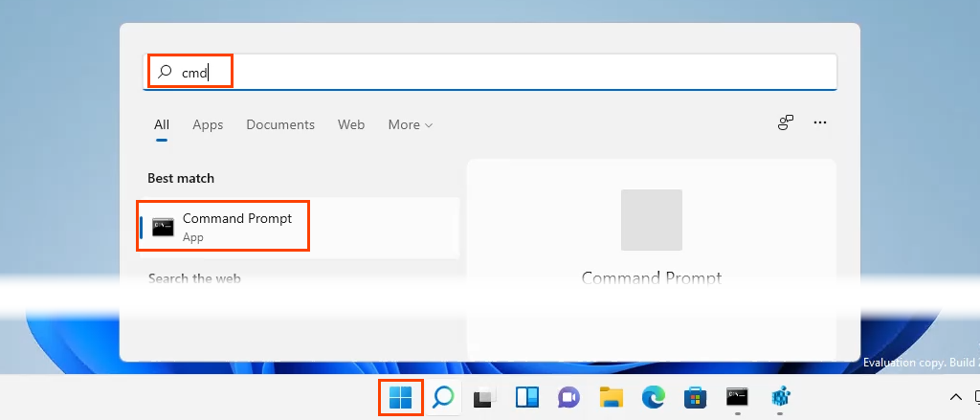Screen dimensions: 980x420
Task: Launch Teams Chat from the taskbar
Action: click(568, 397)
